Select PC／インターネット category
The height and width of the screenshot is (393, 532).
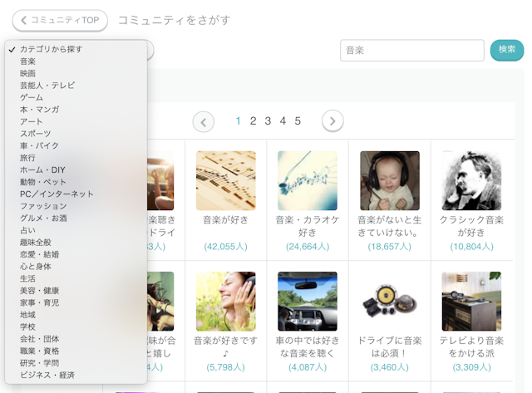pyautogui.click(x=76, y=194)
